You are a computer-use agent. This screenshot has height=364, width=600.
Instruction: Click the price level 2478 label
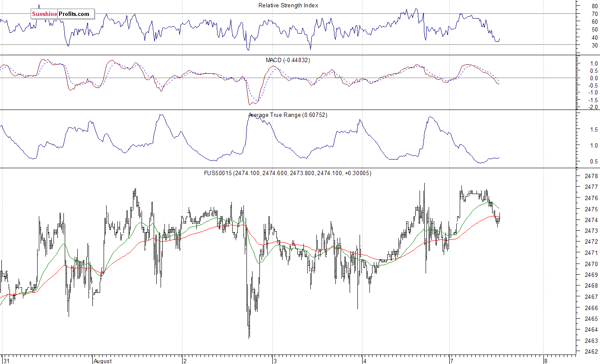click(x=591, y=176)
